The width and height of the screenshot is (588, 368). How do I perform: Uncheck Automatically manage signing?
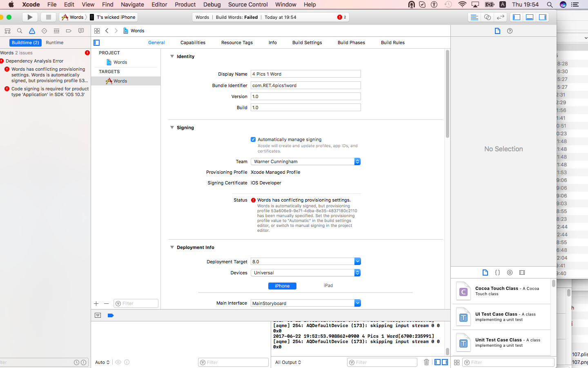(253, 139)
